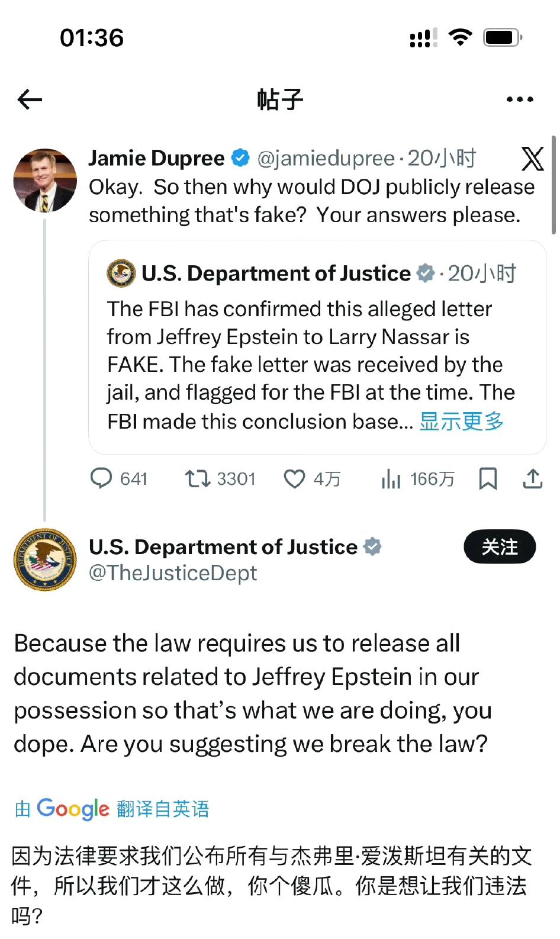Tap the verified badge next to Jamie Dupree
The image size is (560, 939).
[239, 157]
